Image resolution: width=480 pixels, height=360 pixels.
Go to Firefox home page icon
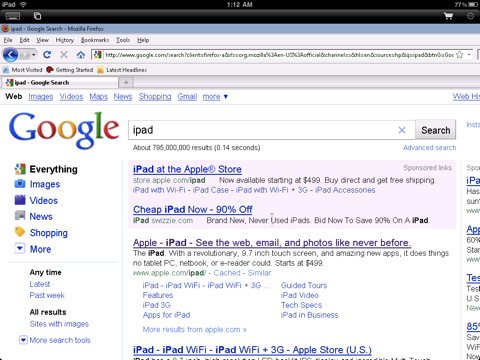point(80,55)
